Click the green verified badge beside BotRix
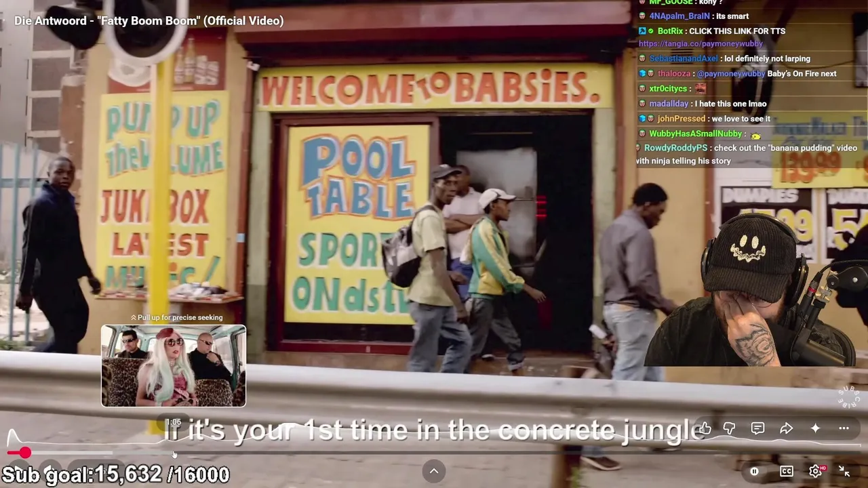The width and height of the screenshot is (868, 488). [x=651, y=31]
